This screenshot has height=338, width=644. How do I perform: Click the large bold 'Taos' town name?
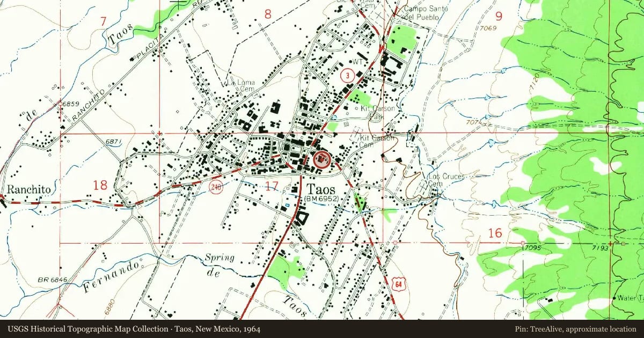coord(321,190)
